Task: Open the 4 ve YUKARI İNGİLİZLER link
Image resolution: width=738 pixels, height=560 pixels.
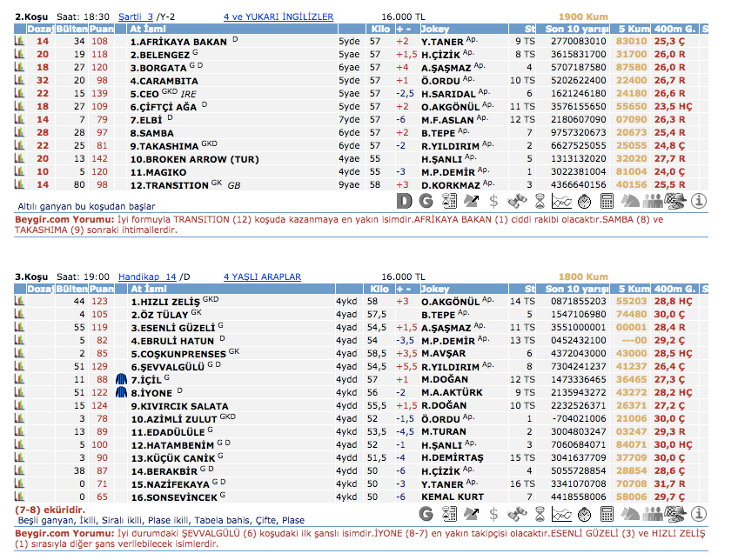Action: coord(278,17)
